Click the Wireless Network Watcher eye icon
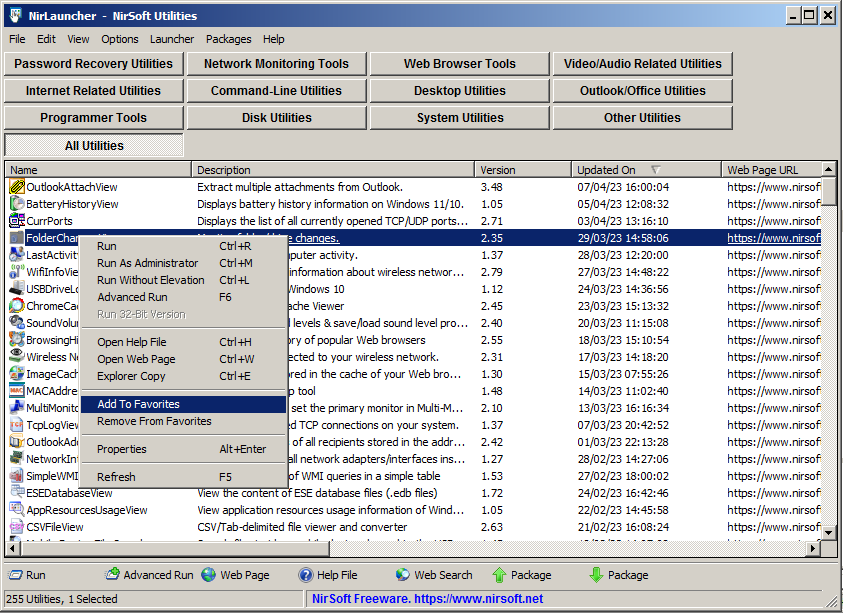Viewport: 843px width, 613px height. coord(17,357)
